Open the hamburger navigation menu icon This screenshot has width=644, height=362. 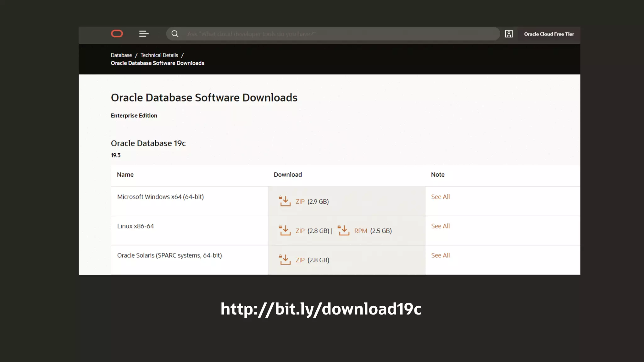tap(144, 34)
